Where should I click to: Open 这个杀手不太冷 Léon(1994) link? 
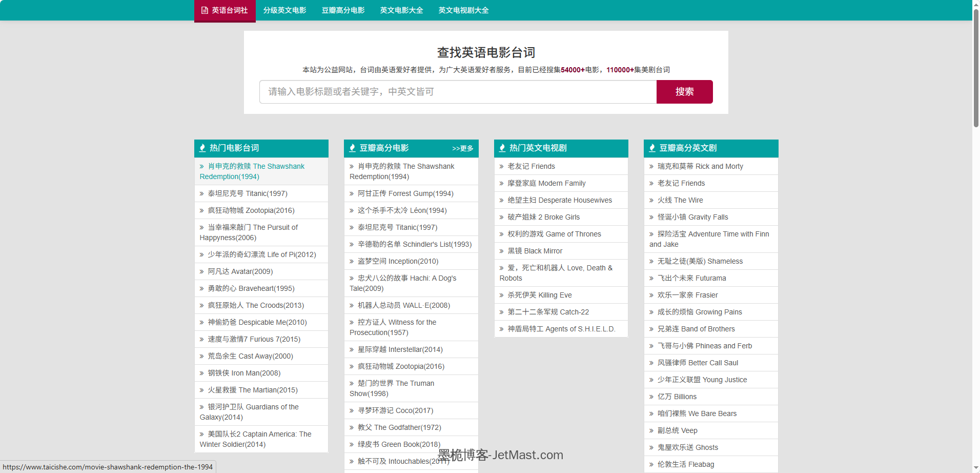[x=402, y=210]
